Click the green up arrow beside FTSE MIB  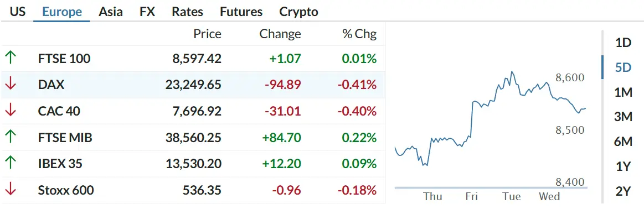tap(11, 137)
